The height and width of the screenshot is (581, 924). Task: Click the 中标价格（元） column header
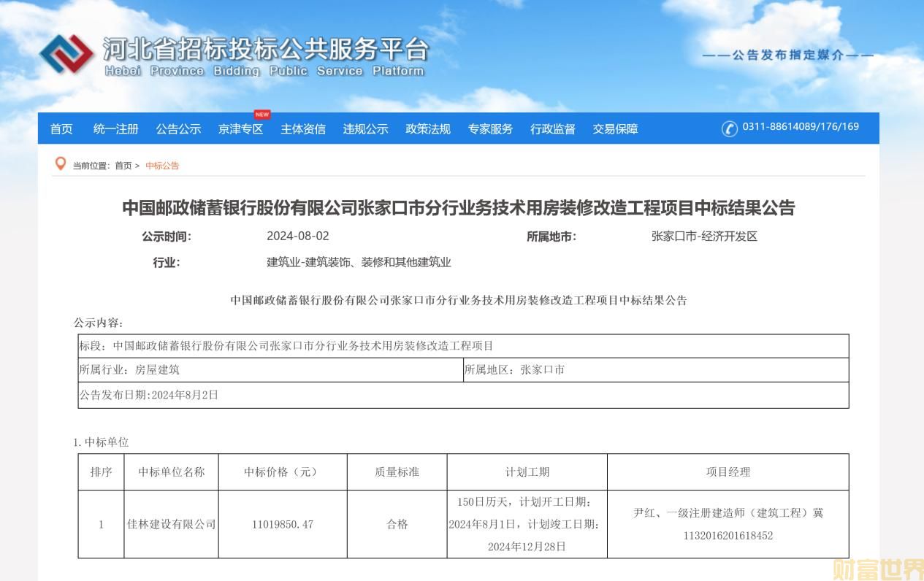(x=283, y=472)
